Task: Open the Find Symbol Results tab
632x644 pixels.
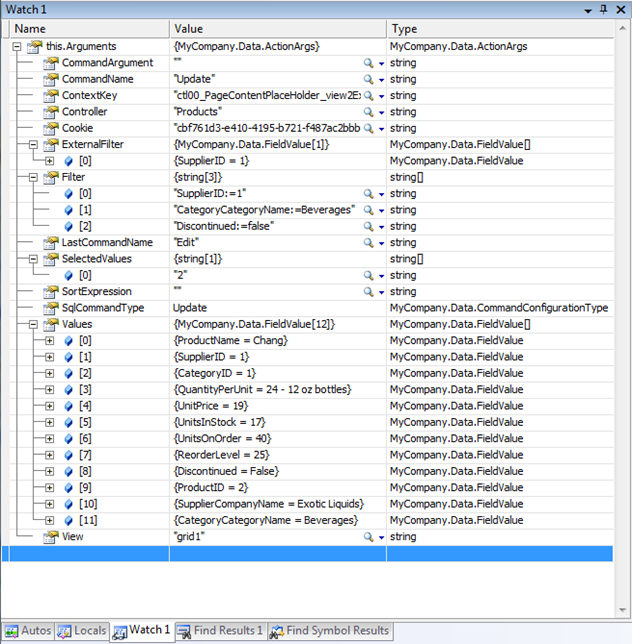Action: coord(330,630)
